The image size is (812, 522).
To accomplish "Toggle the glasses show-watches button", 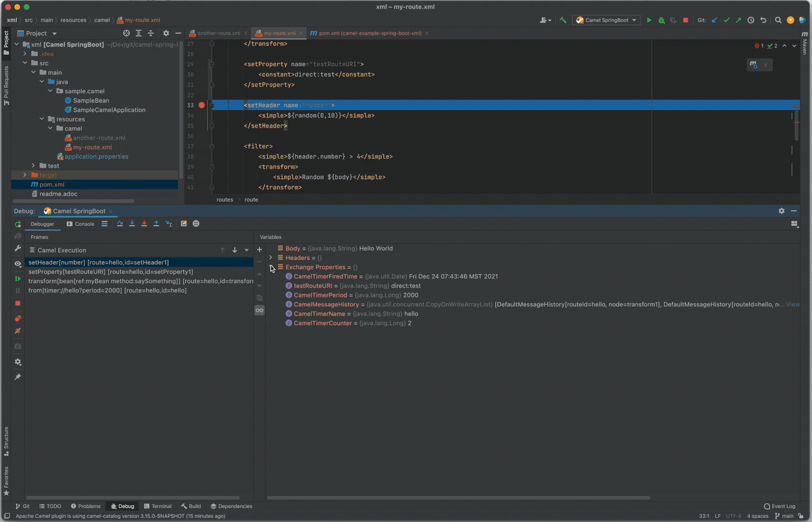I will [260, 310].
